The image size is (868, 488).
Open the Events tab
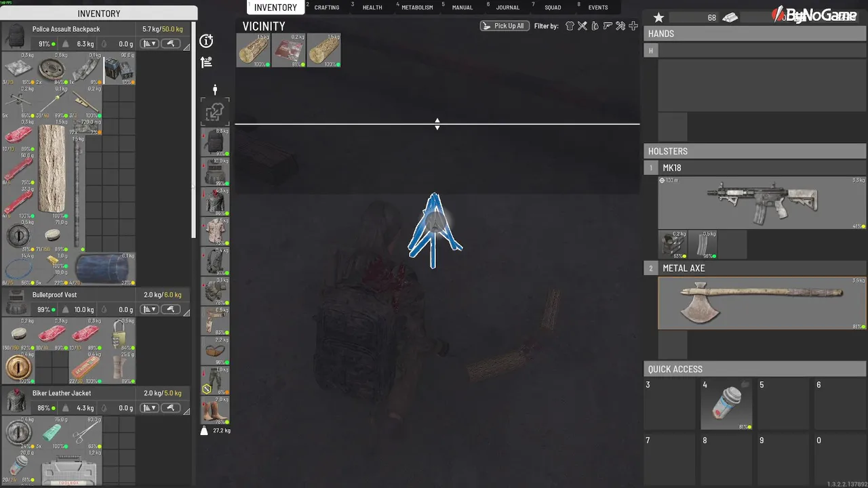click(598, 7)
